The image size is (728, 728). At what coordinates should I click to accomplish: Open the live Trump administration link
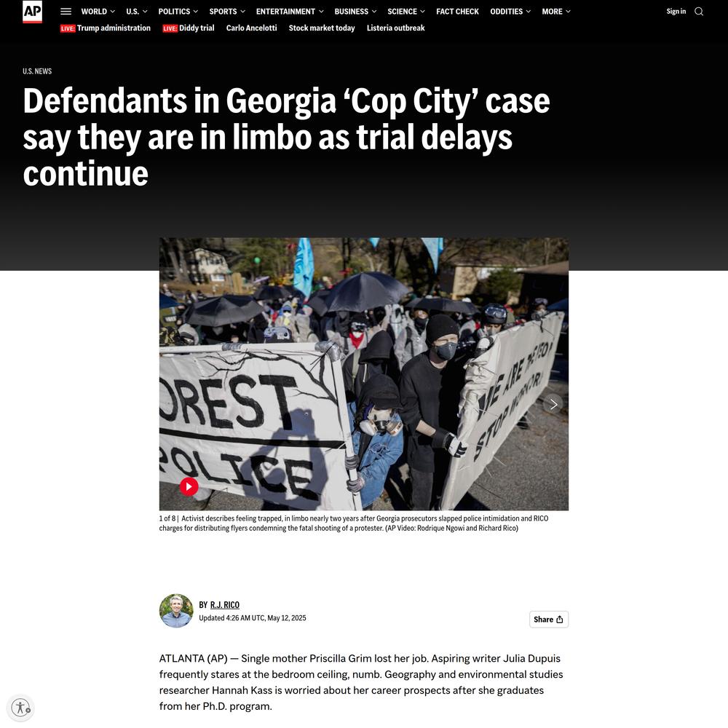[x=106, y=28]
